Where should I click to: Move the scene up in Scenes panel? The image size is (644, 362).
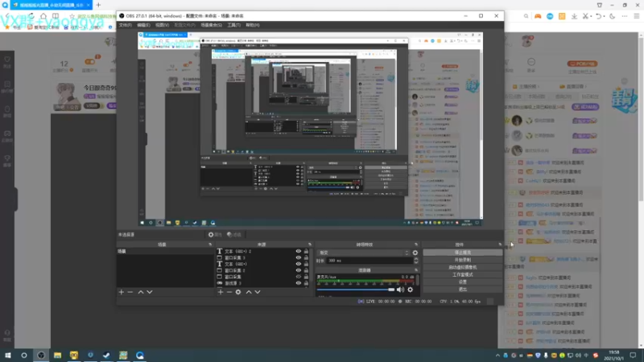(x=140, y=292)
